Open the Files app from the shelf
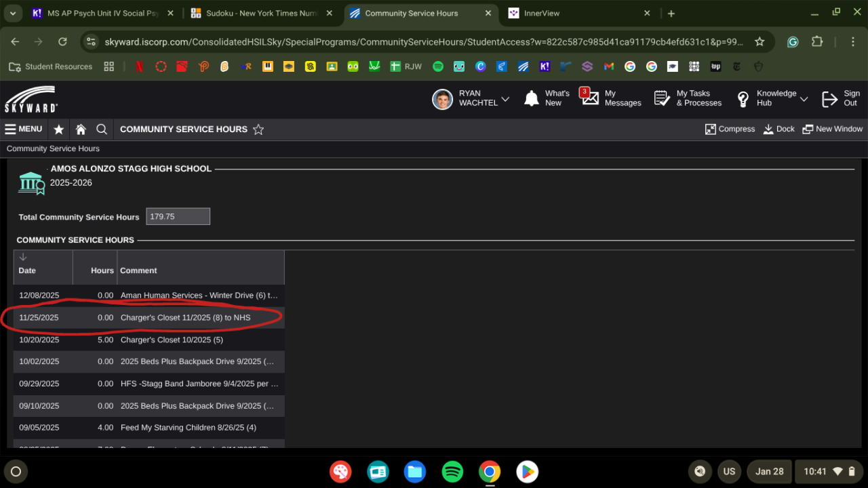Screen dimensions: 868x488 [x=415, y=472]
